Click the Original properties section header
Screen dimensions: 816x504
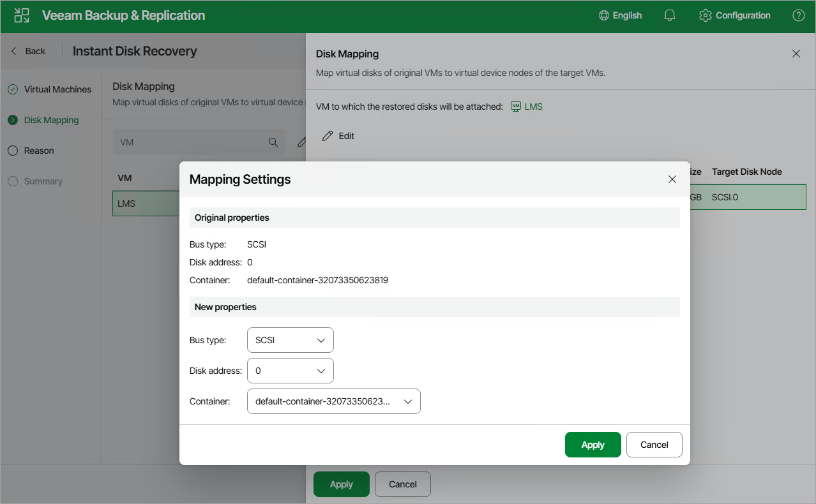tap(435, 218)
